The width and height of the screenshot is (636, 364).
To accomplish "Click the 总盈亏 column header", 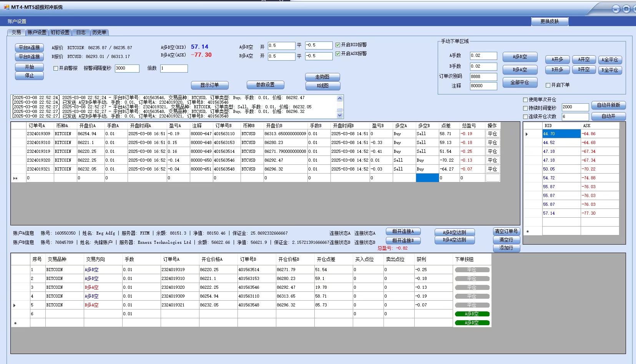I will pos(469,126).
